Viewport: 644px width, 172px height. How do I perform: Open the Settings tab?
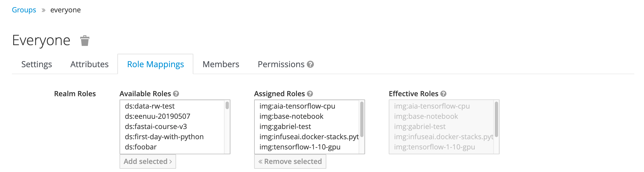37,64
